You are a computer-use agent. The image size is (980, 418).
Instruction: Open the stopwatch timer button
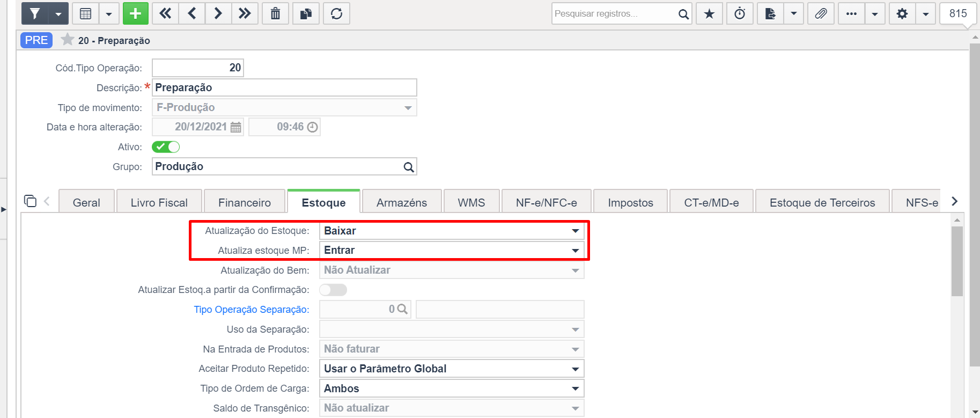click(x=740, y=13)
